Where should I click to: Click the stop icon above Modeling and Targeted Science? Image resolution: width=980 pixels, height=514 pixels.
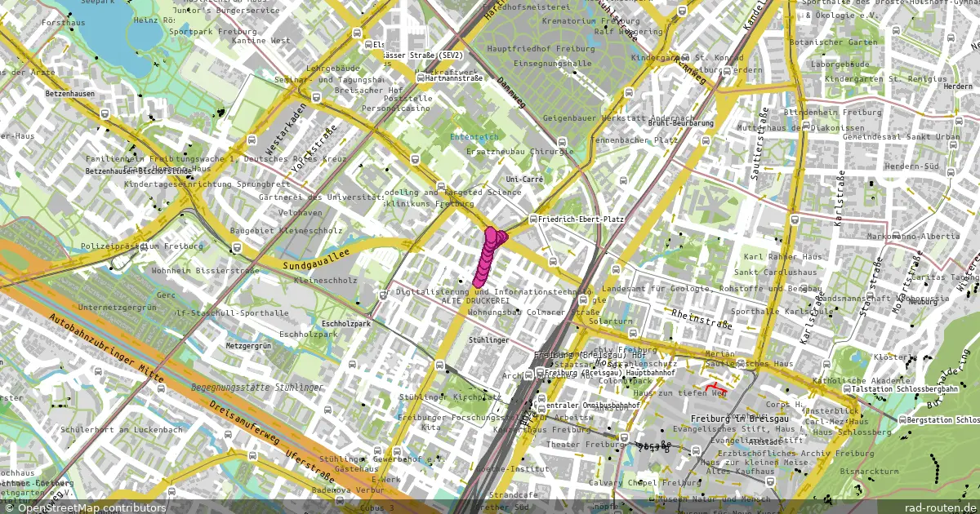[x=441, y=186]
